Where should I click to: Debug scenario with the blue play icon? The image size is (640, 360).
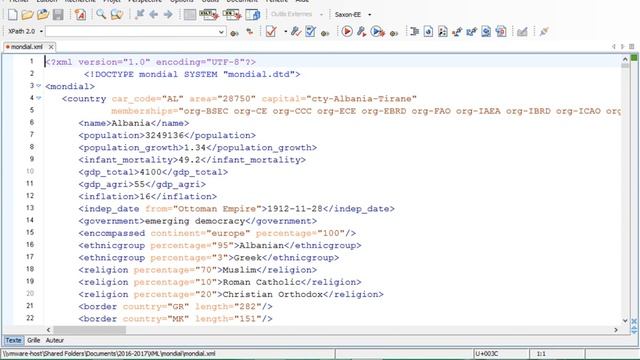(x=378, y=31)
